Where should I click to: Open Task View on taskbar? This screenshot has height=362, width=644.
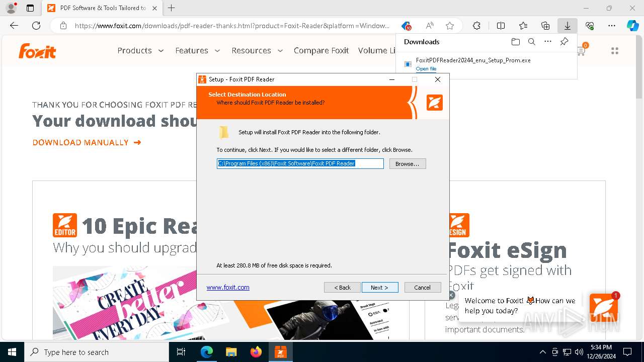pos(181,352)
